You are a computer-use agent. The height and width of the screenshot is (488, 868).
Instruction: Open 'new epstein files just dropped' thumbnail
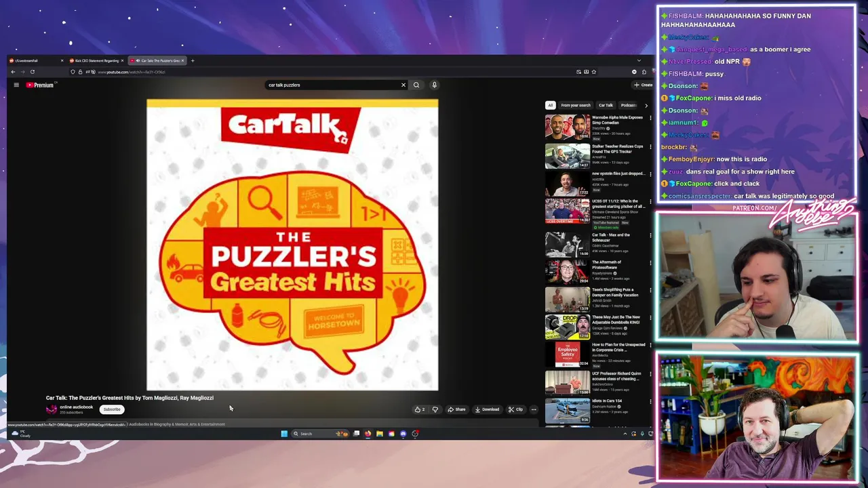[568, 184]
